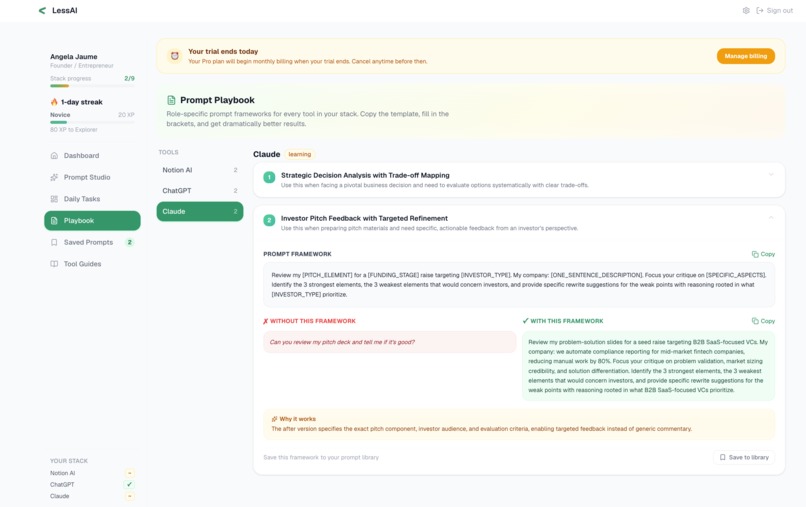Collapse Investor Pitch Feedback card chevron
This screenshot has height=507, width=806.
pyautogui.click(x=771, y=218)
